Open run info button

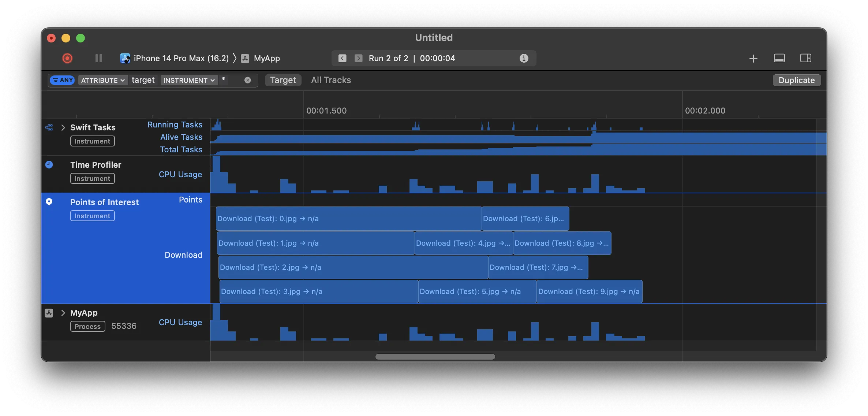click(x=524, y=58)
